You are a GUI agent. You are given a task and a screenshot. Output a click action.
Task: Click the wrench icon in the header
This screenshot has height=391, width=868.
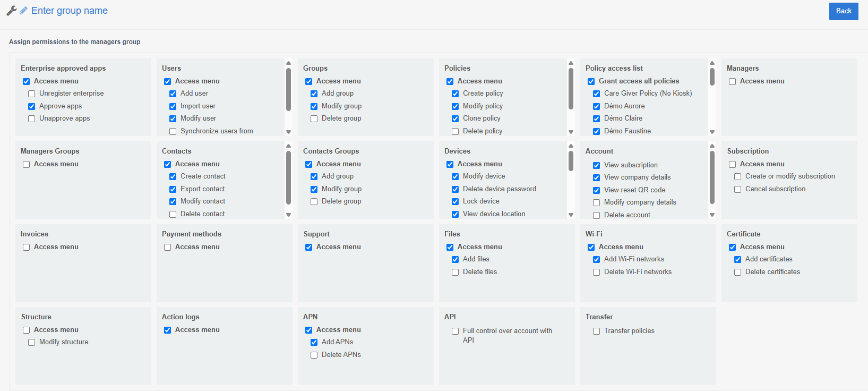(11, 11)
